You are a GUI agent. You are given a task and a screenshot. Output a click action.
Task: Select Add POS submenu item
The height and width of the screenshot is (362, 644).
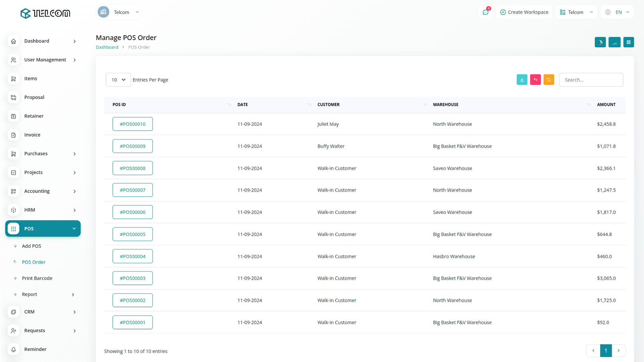32,246
